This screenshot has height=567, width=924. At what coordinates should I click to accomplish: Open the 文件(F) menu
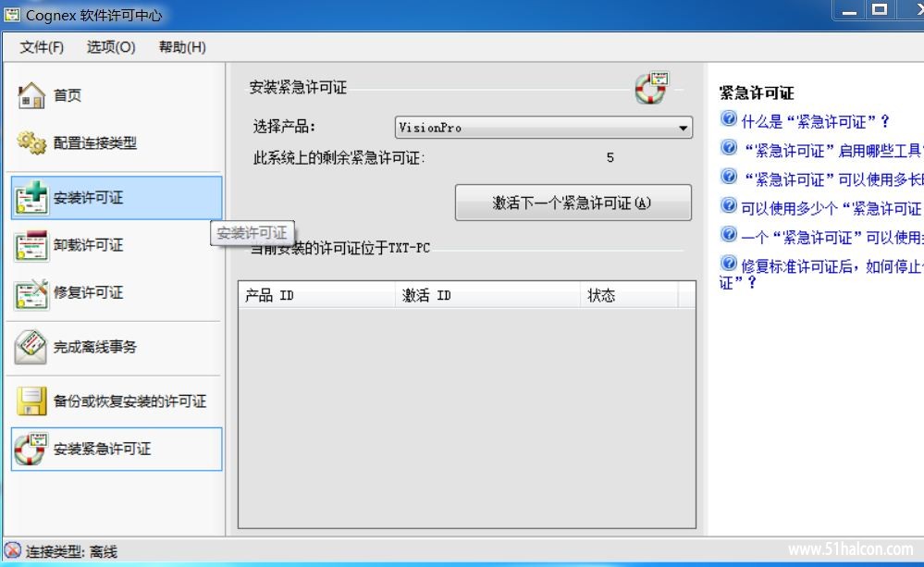pos(42,47)
